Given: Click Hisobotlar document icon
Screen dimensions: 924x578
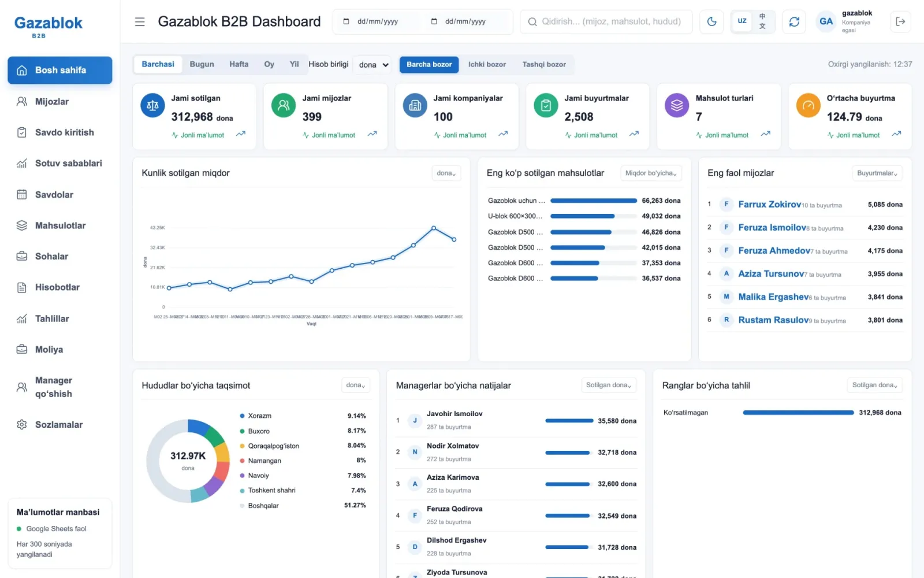Looking at the screenshot, I should [22, 287].
